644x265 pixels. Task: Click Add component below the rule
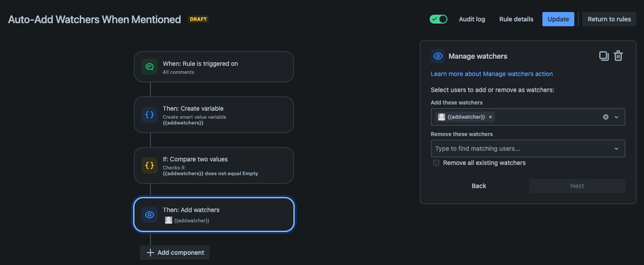(175, 253)
